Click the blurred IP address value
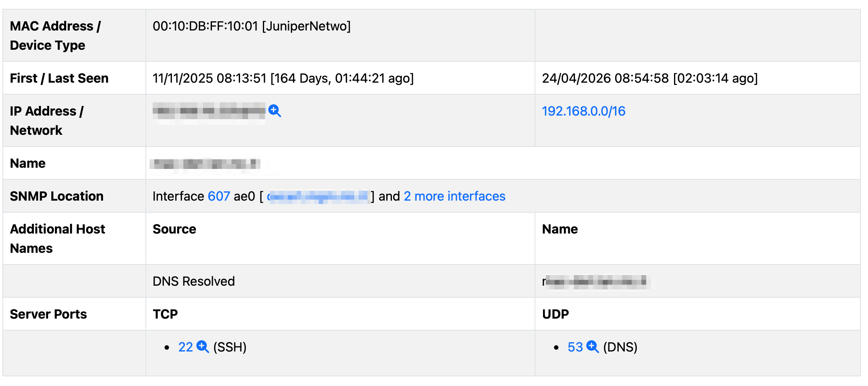The width and height of the screenshot is (868, 386). pyautogui.click(x=209, y=111)
